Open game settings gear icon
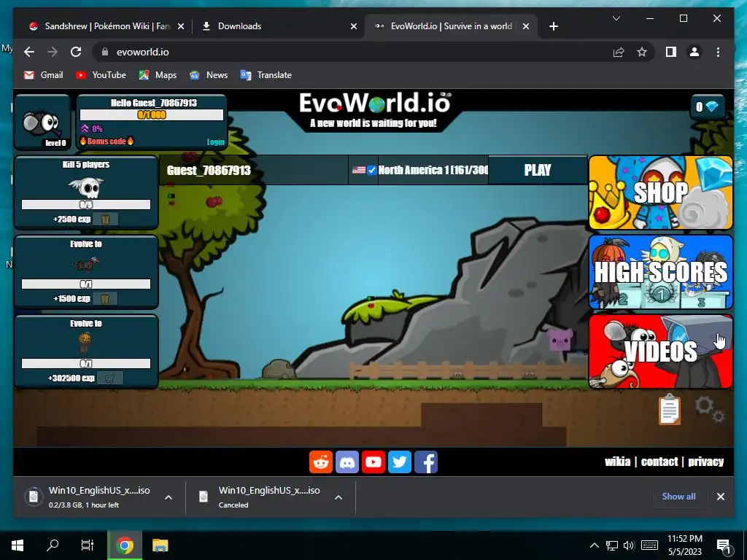This screenshot has width=747, height=560. (x=709, y=408)
